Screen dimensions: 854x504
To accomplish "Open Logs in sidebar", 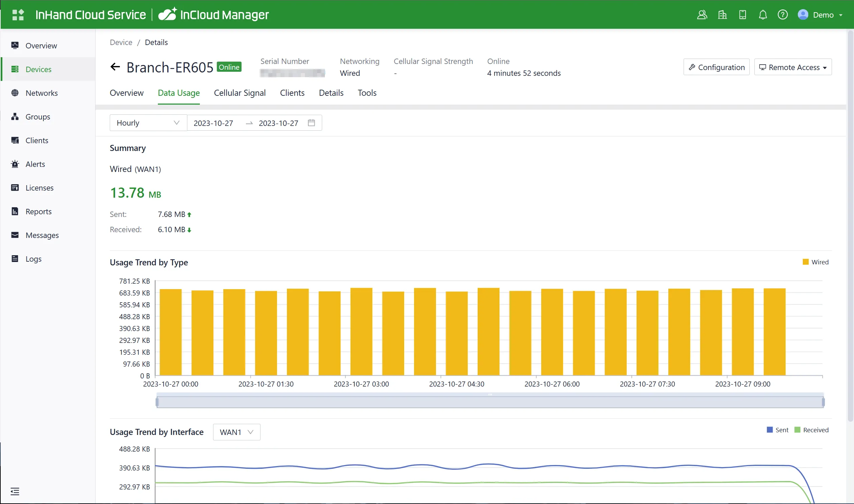I will coord(47,259).
